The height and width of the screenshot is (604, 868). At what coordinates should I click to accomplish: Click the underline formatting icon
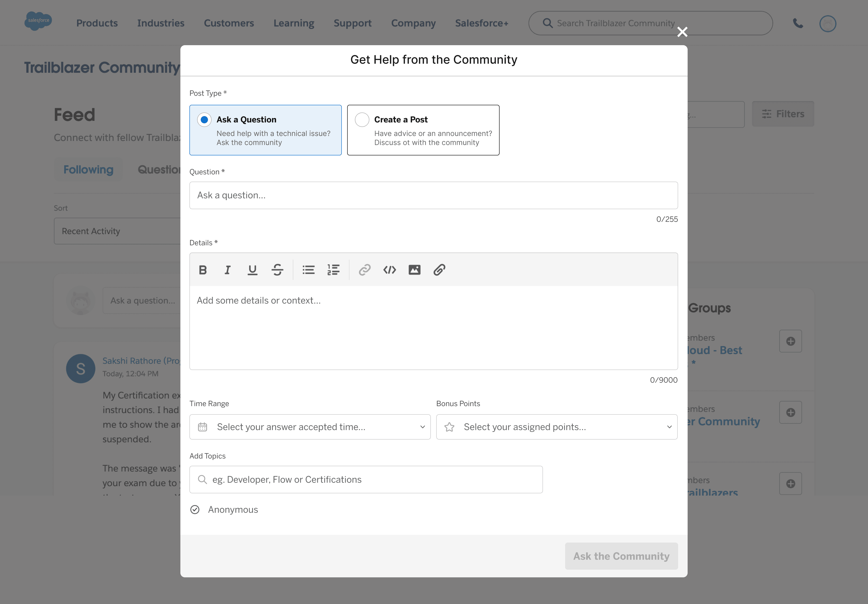pyautogui.click(x=252, y=270)
